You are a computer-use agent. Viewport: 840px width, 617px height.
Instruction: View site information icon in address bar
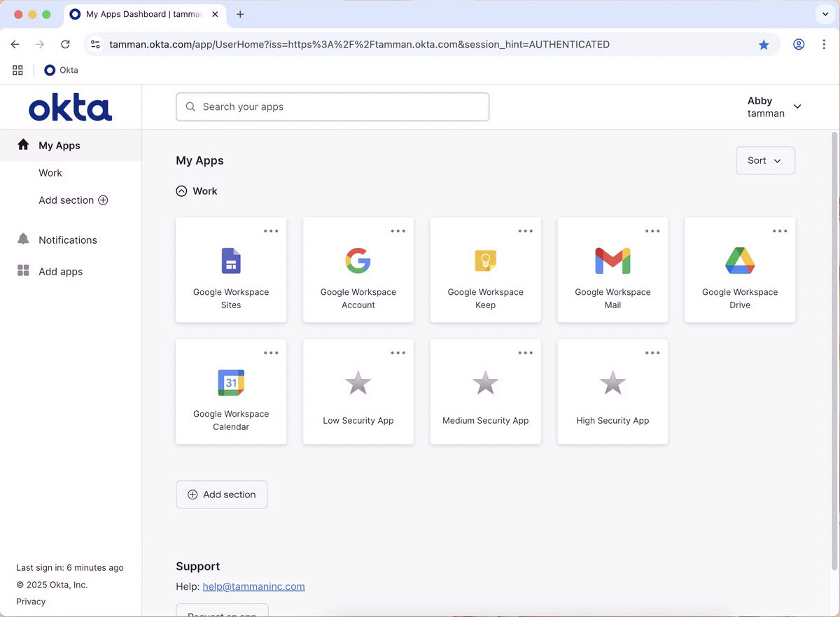coord(96,44)
